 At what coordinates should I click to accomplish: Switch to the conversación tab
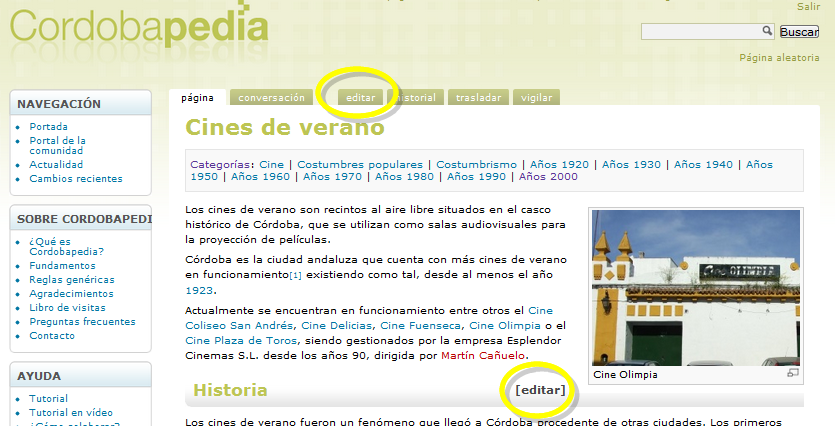(272, 97)
